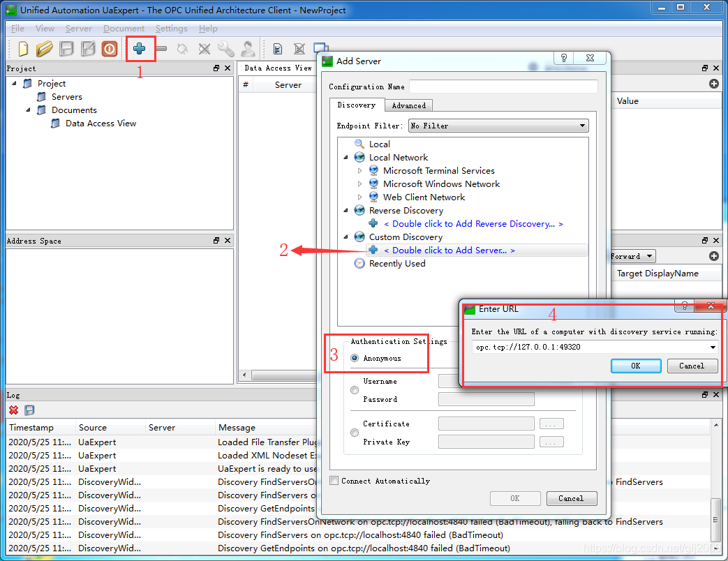Create a new document via toolbar icon

23,48
